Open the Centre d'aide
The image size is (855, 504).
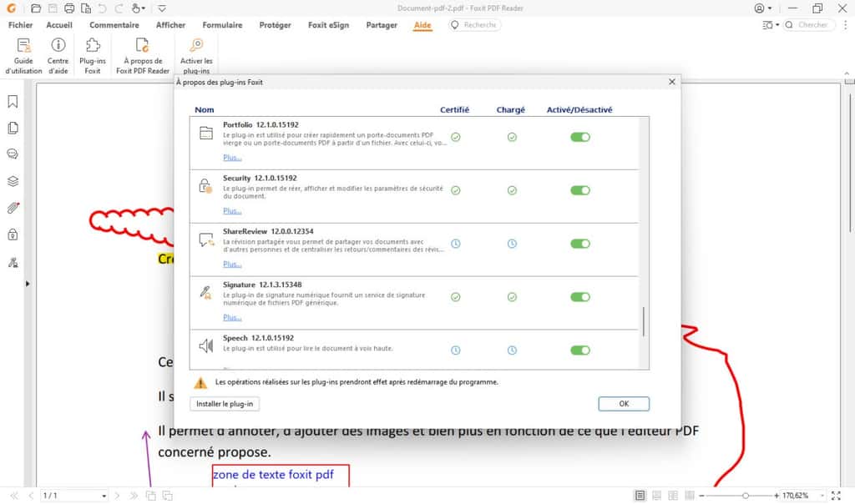pos(58,53)
